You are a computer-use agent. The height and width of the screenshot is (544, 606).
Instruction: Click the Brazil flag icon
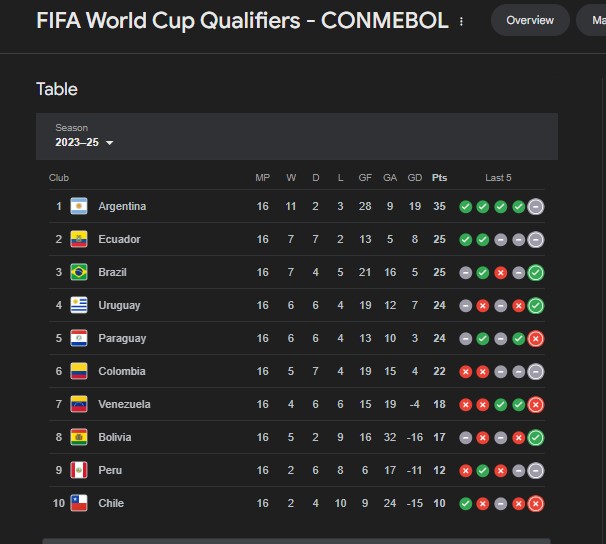coord(79,273)
